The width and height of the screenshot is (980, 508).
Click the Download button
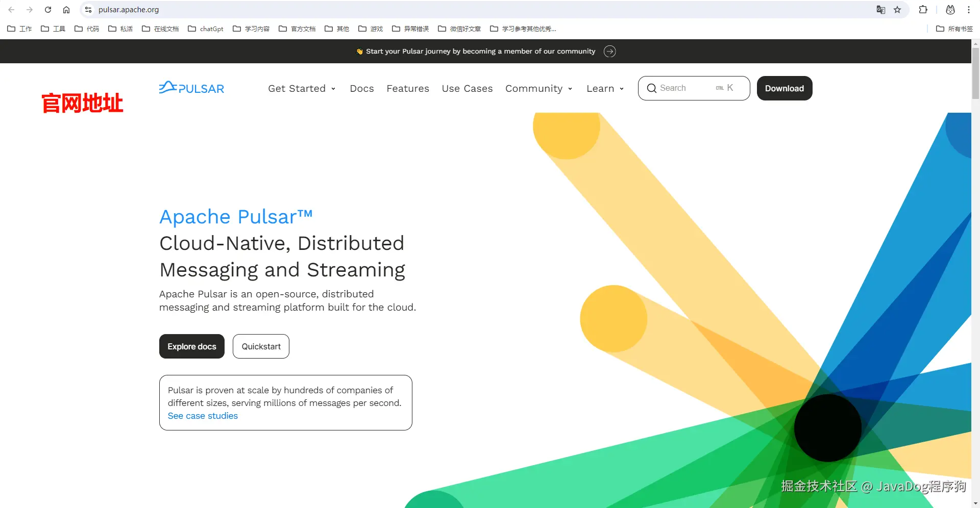click(x=785, y=88)
